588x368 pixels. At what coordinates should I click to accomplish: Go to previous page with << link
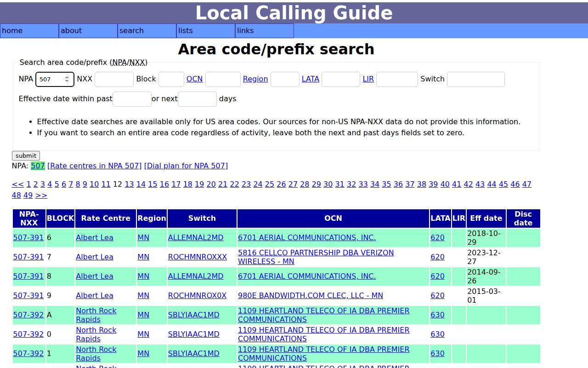tap(18, 184)
